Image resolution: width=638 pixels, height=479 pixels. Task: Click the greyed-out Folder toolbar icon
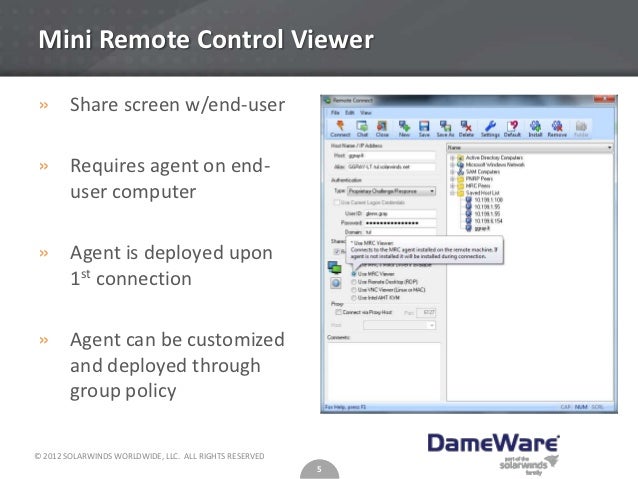pyautogui.click(x=581, y=129)
